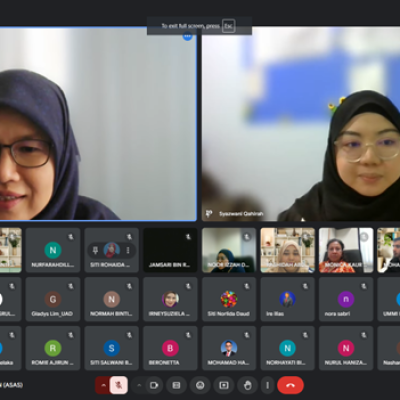This screenshot has width=400, height=400.
Task: Leave the call with red hang-up button
Action: 290,385
